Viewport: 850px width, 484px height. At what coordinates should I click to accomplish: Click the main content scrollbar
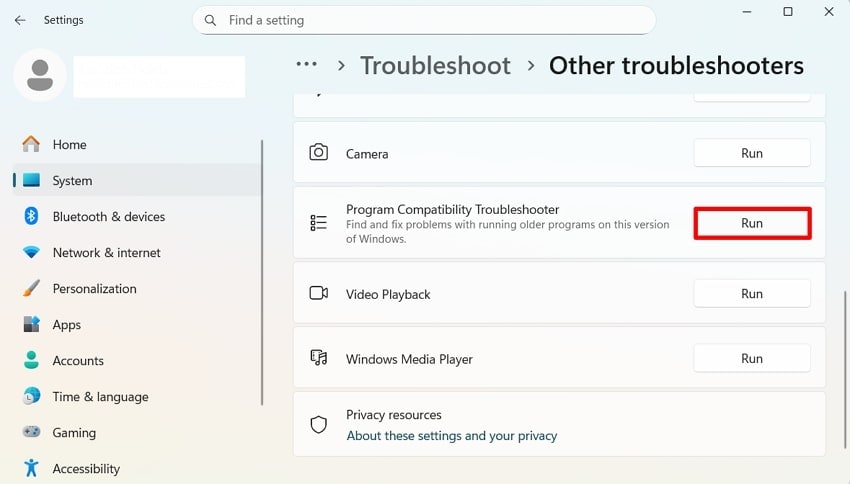(x=845, y=370)
